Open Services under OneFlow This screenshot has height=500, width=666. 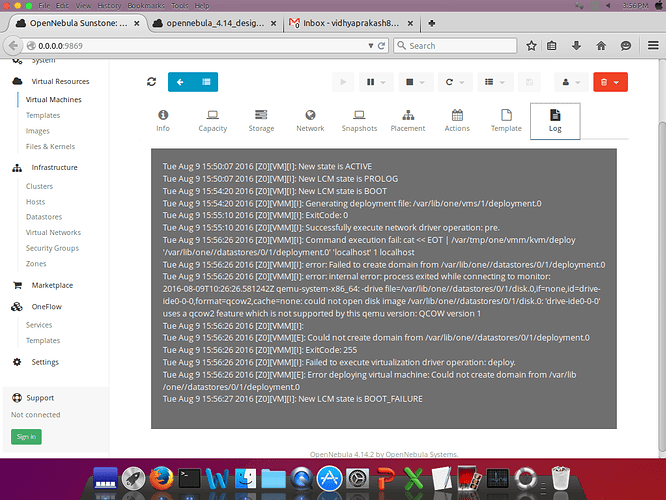tap(39, 325)
